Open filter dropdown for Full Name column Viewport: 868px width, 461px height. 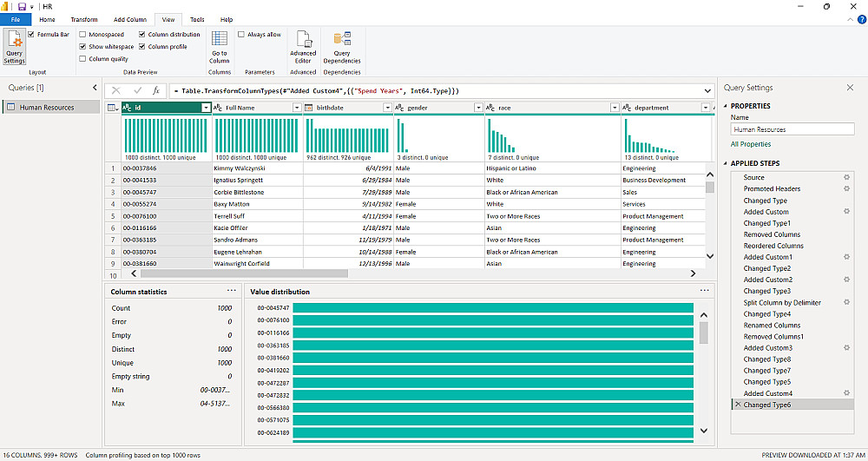(296, 108)
